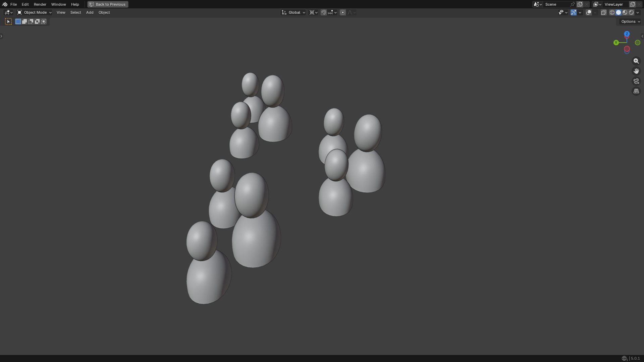Click the negative Y axis gizmo circle
The image size is (644, 362).
coord(638,43)
